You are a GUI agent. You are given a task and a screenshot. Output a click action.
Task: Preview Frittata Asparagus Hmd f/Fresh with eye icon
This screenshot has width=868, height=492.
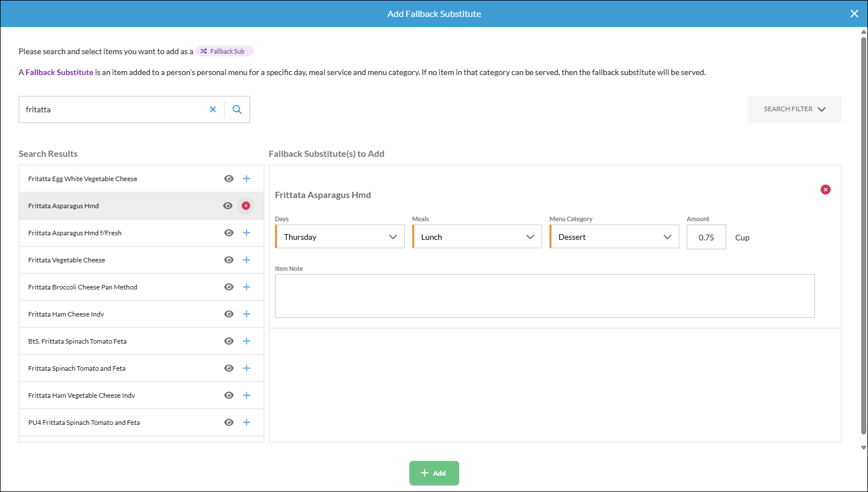pos(229,233)
